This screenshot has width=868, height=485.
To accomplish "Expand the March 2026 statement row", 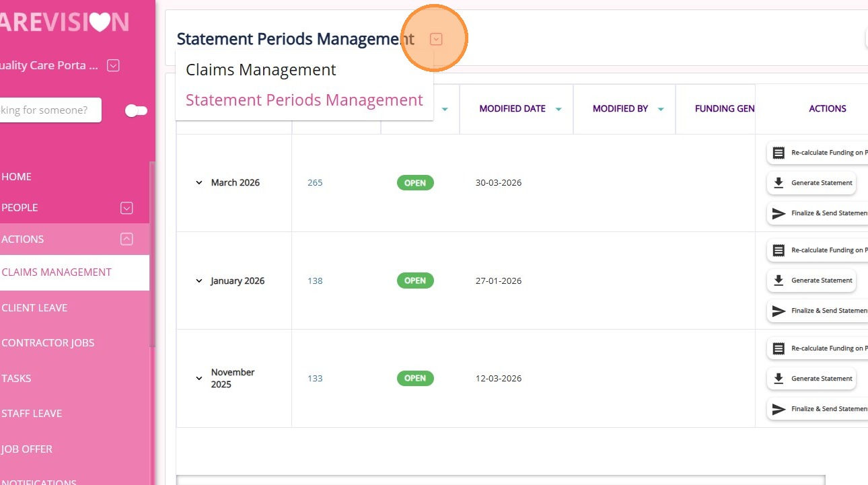I will click(199, 183).
